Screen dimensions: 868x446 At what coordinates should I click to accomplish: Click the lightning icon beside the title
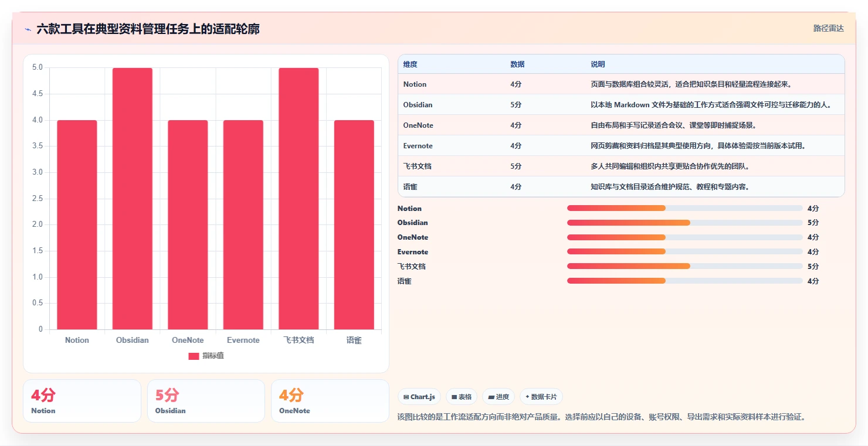[x=28, y=29]
